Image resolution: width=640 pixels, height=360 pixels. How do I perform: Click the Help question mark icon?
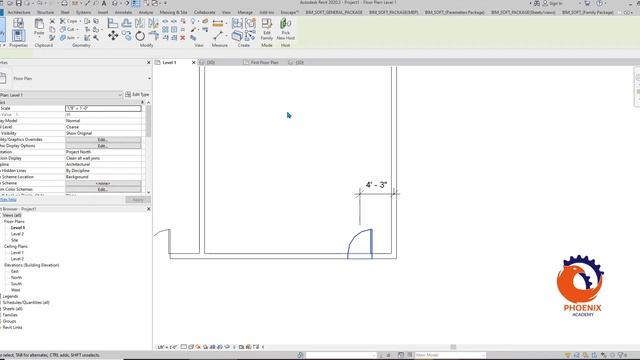click(x=600, y=3)
